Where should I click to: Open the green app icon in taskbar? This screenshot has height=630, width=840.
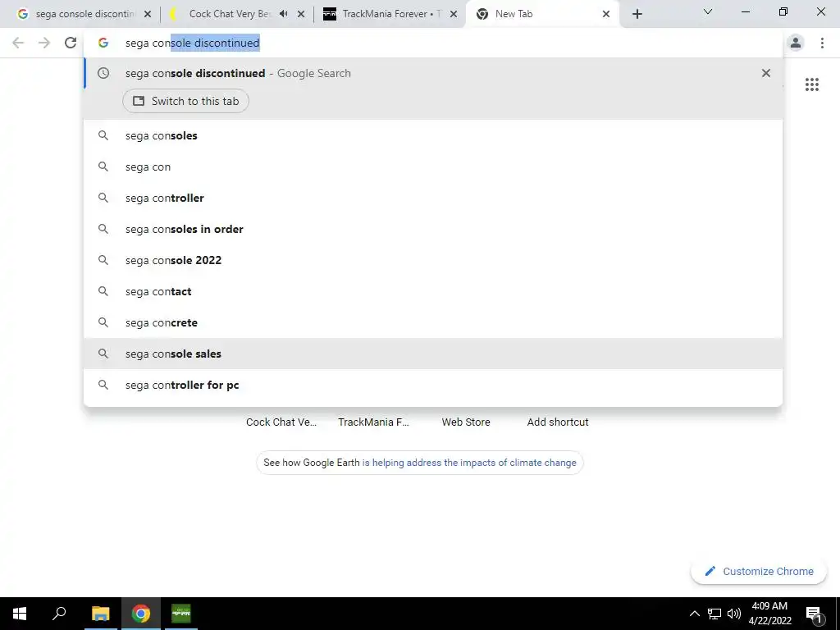coord(181,614)
